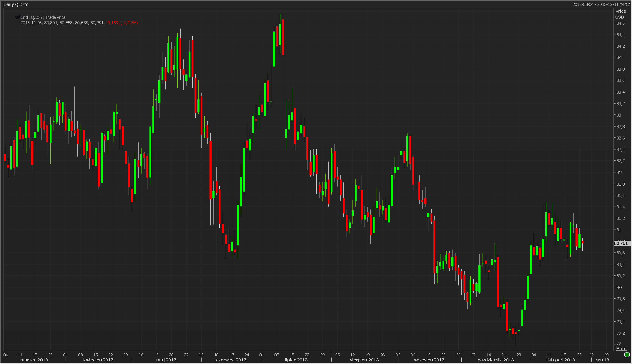Click the 83,2 price axis label

620,104
